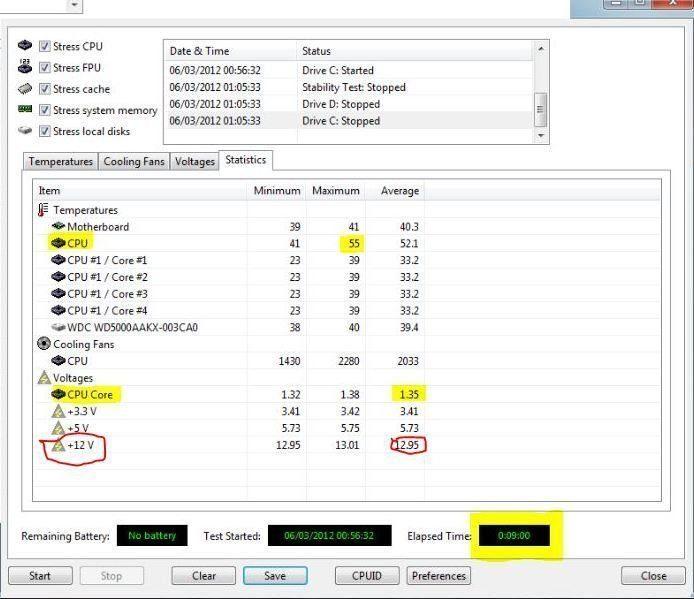Click the Start button
694x599 pixels.
pyautogui.click(x=40, y=576)
